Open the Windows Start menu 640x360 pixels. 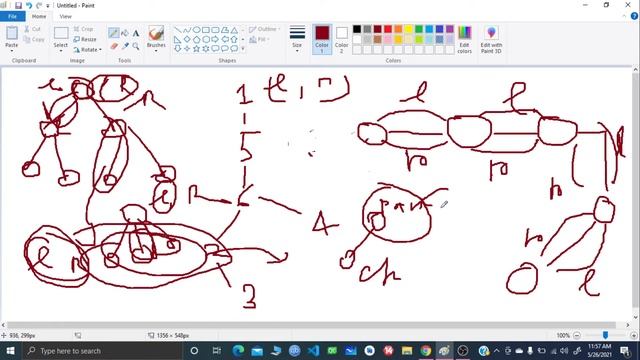[x=10, y=351]
